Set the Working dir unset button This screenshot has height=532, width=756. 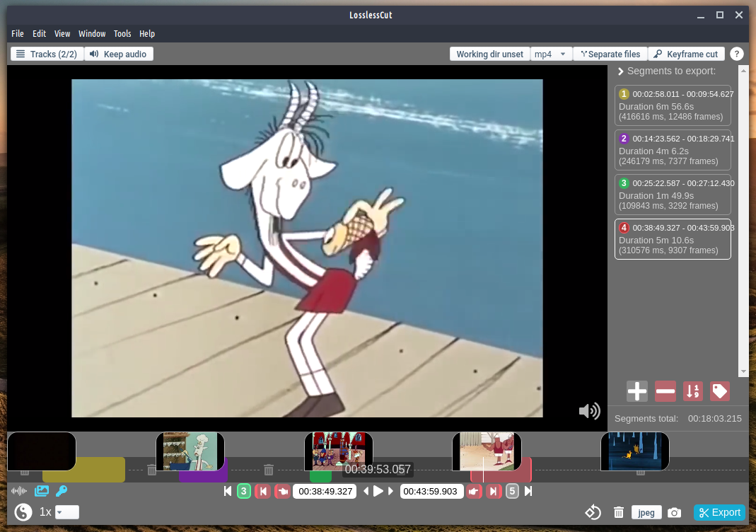pos(489,54)
